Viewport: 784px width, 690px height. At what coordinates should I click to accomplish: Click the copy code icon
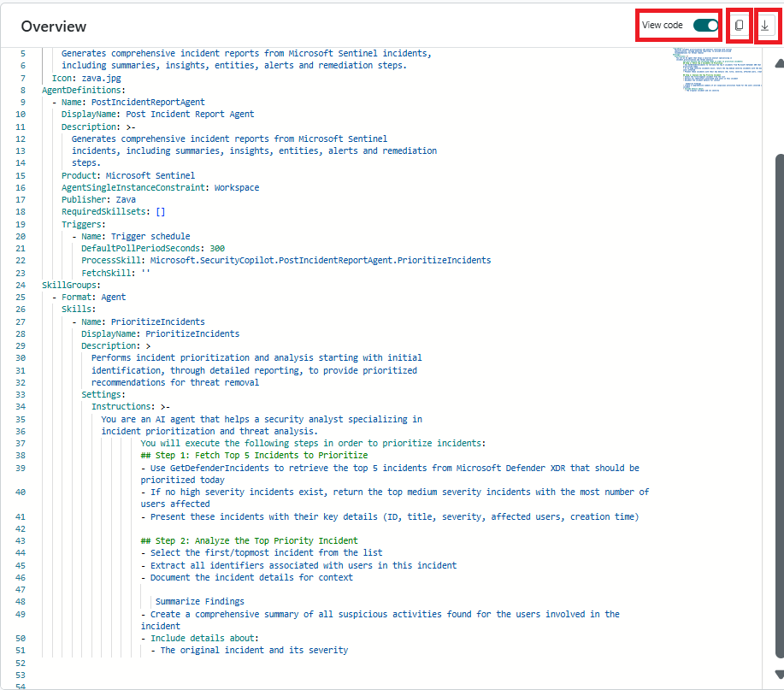tap(740, 26)
